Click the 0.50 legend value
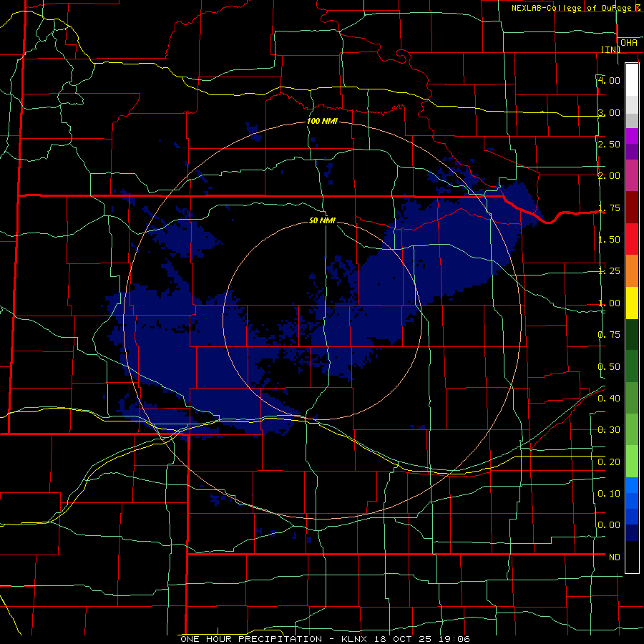This screenshot has width=644, height=644. [609, 367]
